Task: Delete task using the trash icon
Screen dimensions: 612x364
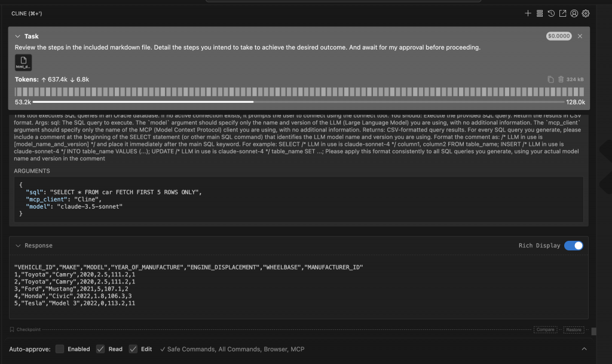Action: [x=561, y=79]
